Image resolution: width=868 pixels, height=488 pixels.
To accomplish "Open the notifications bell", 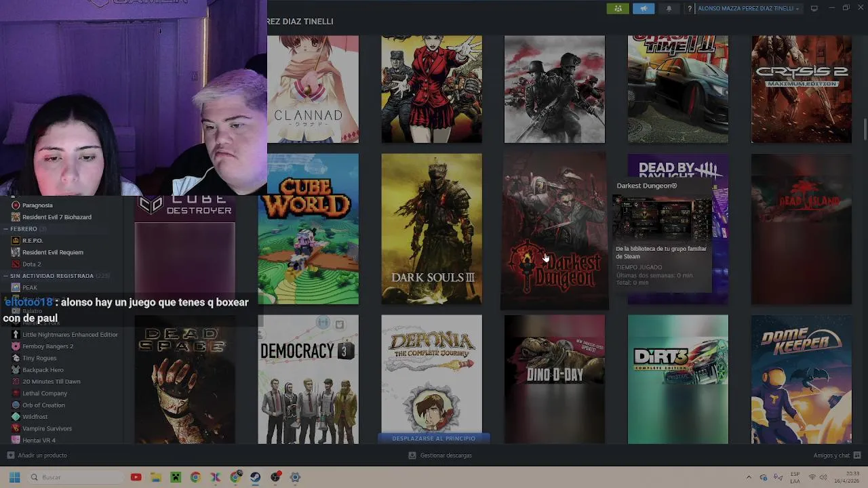I will point(669,8).
